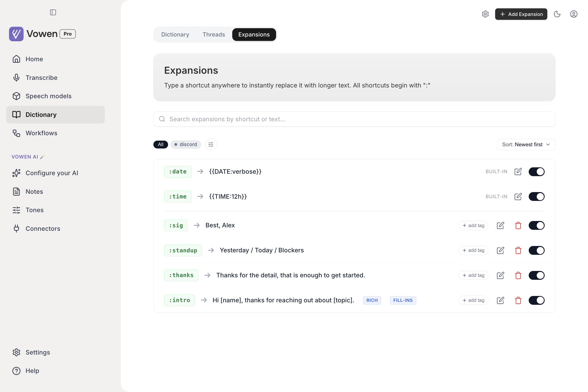Image resolution: width=588 pixels, height=392 pixels.
Task: Toggle off the :date expansion
Action: [537, 171]
